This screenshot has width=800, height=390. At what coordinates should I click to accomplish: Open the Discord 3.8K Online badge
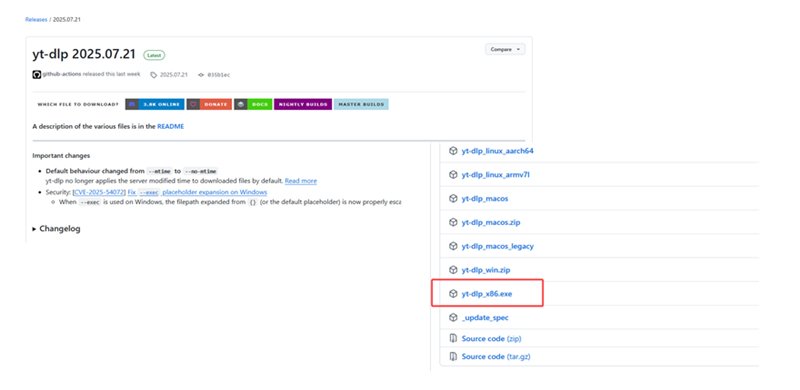point(155,104)
